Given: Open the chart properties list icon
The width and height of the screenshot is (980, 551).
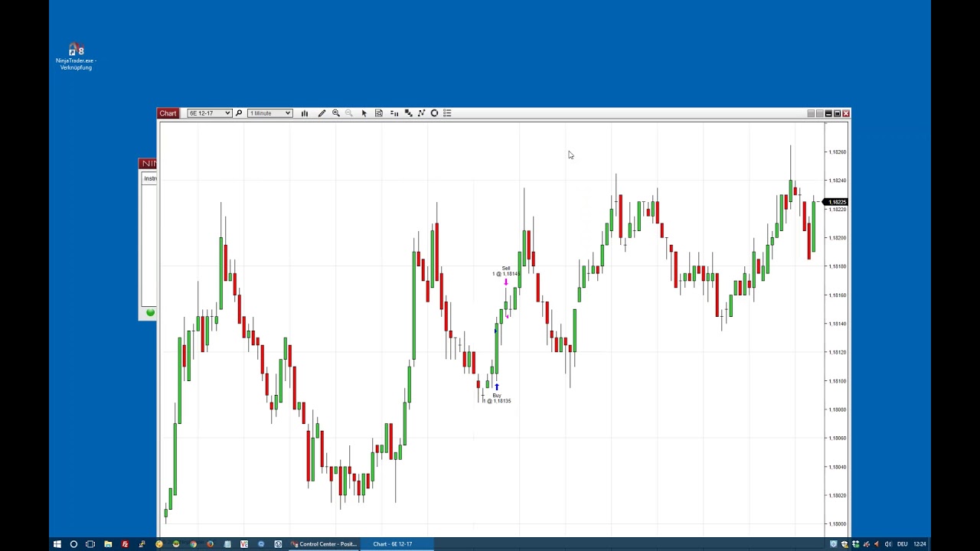Looking at the screenshot, I should pyautogui.click(x=447, y=113).
